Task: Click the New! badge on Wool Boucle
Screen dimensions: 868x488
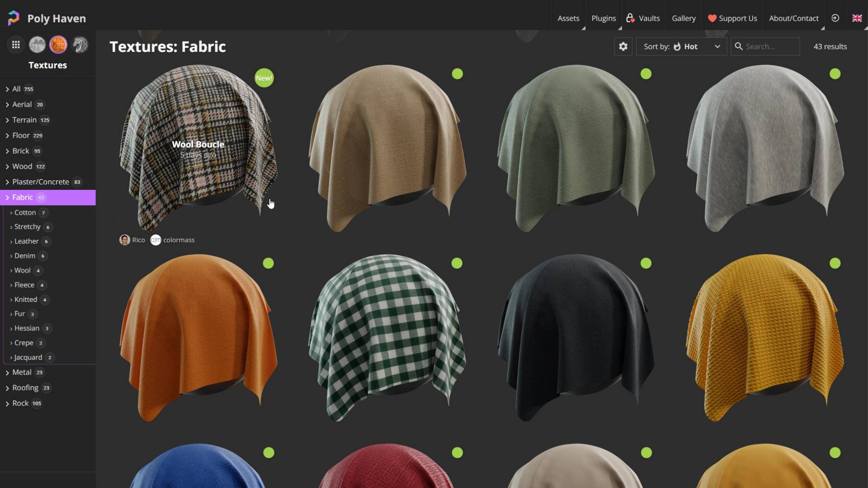Action: (x=264, y=78)
